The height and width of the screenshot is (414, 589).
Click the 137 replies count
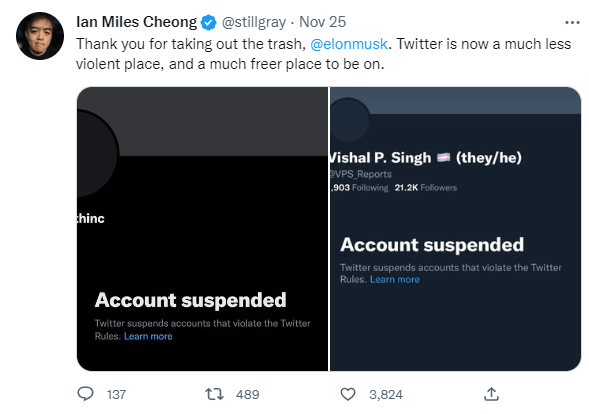pyautogui.click(x=116, y=394)
